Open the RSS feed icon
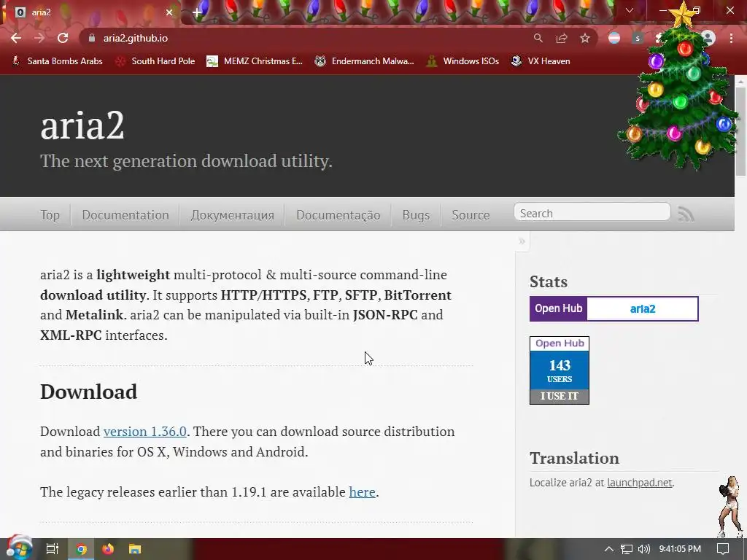The width and height of the screenshot is (747, 560). (x=686, y=214)
